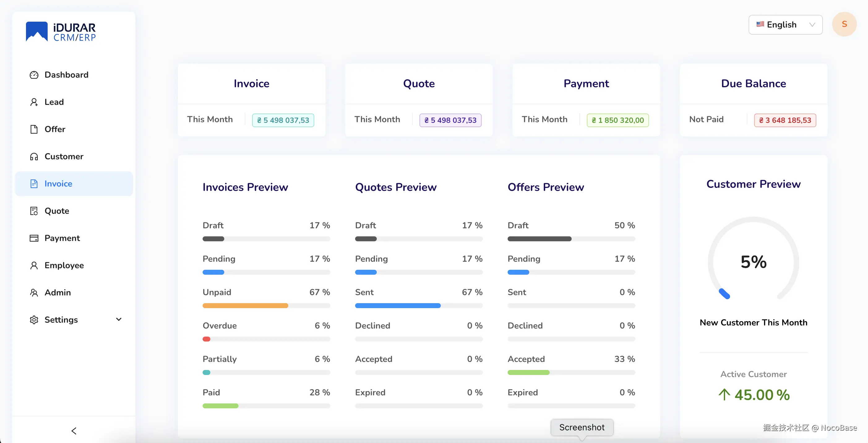This screenshot has width=868, height=443.
Task: Click the Offer document icon
Action: [x=34, y=129]
